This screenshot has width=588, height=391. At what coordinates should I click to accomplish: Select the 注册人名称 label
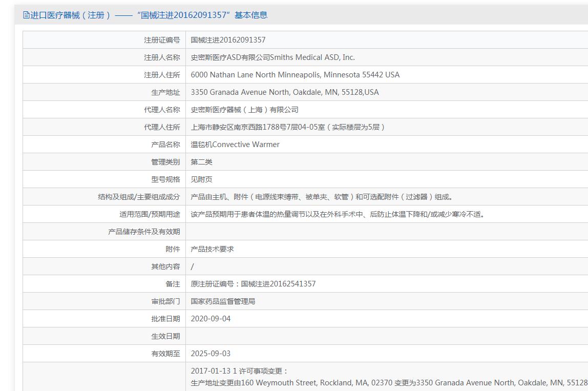tap(162, 57)
